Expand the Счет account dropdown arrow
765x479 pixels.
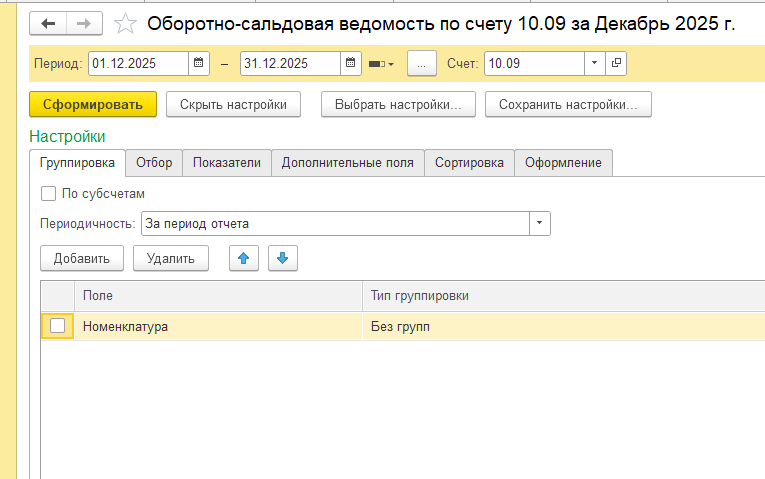(595, 63)
